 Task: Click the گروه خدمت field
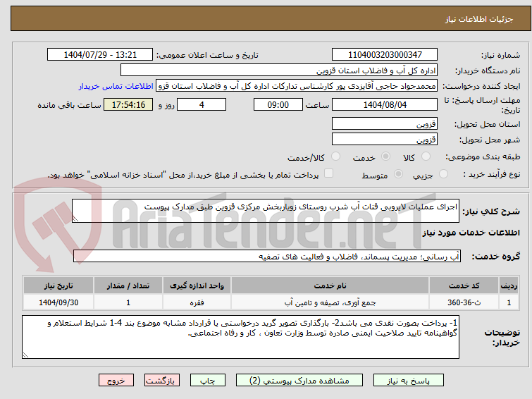267,256
